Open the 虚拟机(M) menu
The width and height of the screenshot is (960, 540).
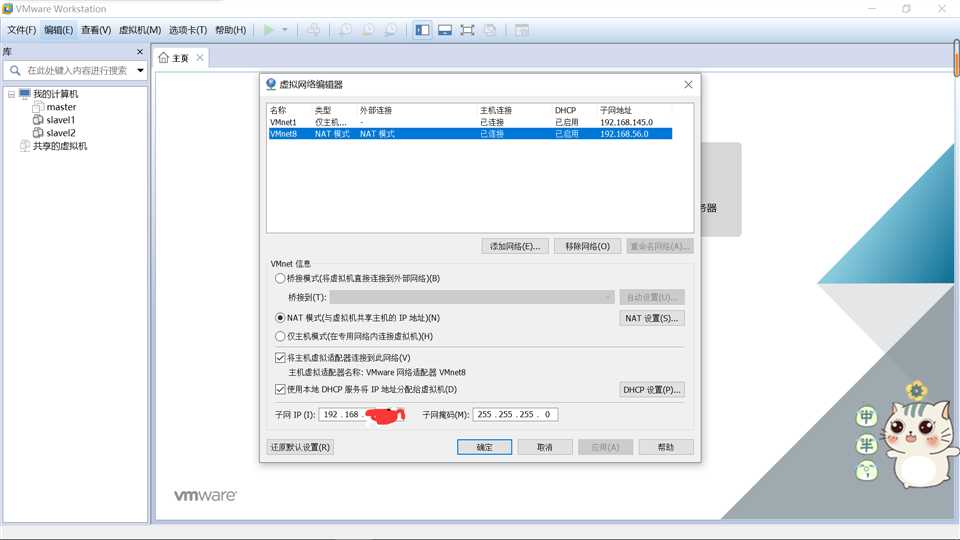click(x=140, y=30)
